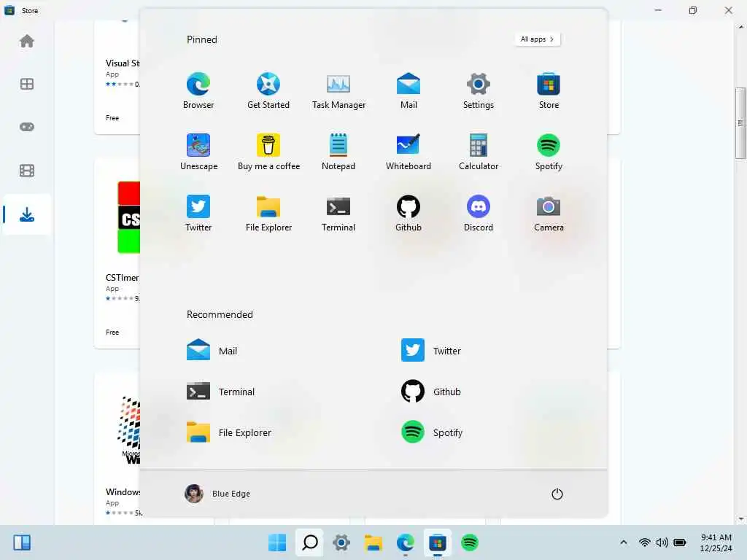Viewport: 747px width, 560px height.
Task: Open the Wi-Fi network tray icon
Action: [x=645, y=542]
